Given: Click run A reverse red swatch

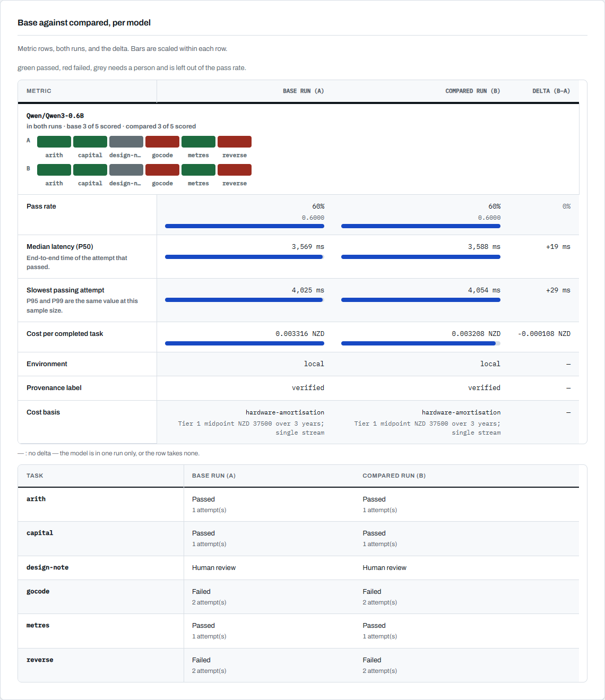Looking at the screenshot, I should (x=235, y=142).
